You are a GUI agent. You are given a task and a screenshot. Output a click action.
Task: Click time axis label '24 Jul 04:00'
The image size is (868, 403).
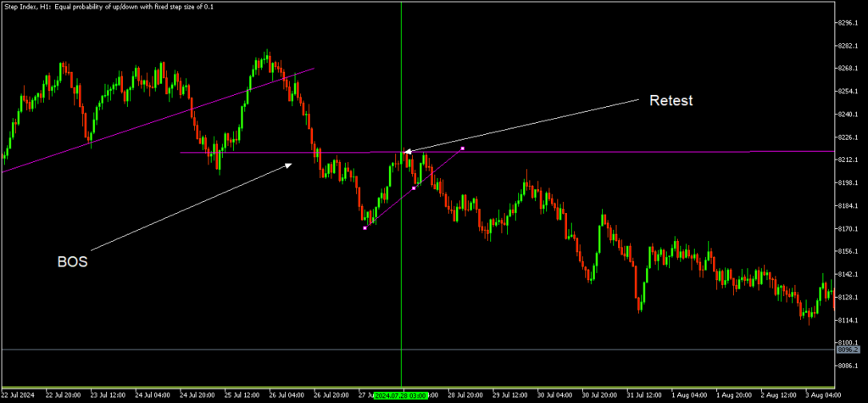click(x=153, y=396)
